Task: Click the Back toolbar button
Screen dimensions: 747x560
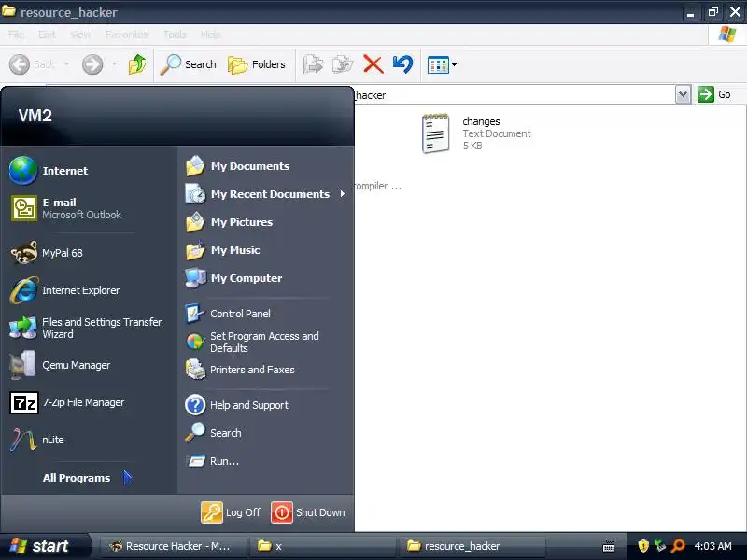Action: (33, 64)
